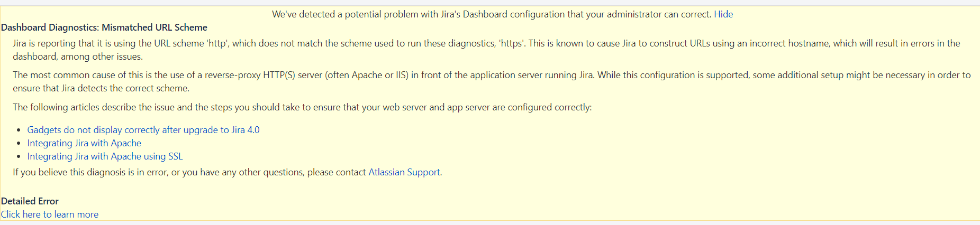Click the 'Detailed Error' heading
980x225 pixels.
tap(30, 201)
